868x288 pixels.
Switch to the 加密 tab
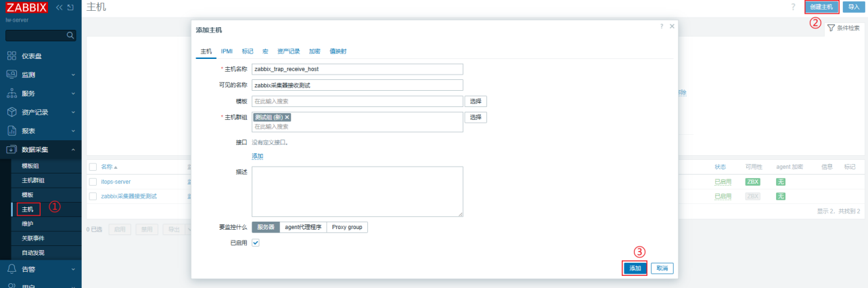(x=315, y=51)
